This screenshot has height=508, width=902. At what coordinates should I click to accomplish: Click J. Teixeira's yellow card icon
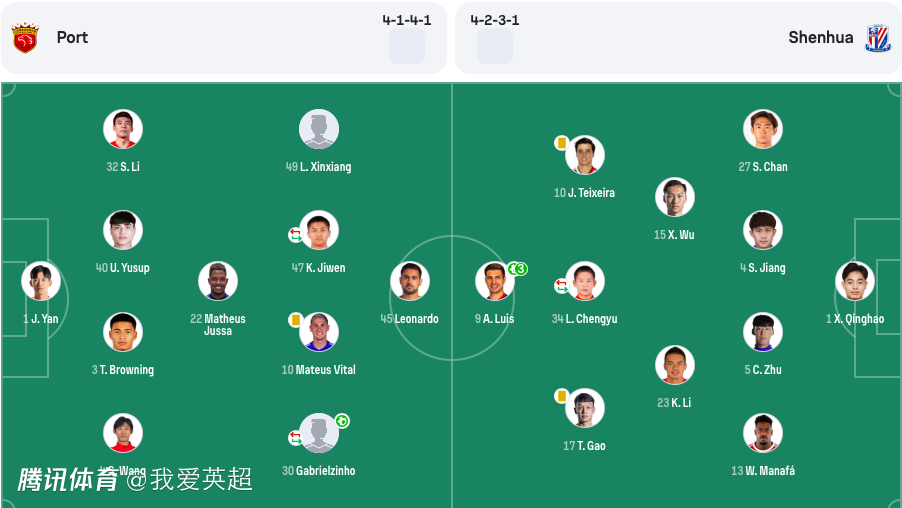(x=562, y=143)
